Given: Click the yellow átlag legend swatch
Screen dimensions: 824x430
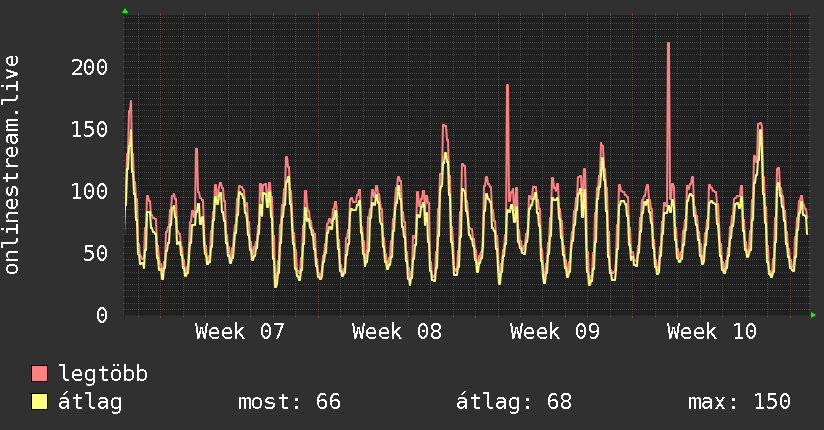Looking at the screenshot, I should pos(39,401).
